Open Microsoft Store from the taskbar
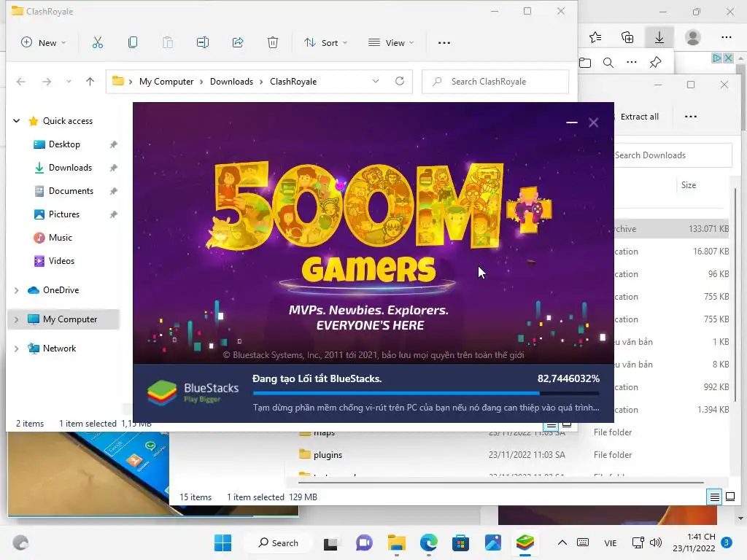747x560 pixels. [x=461, y=542]
